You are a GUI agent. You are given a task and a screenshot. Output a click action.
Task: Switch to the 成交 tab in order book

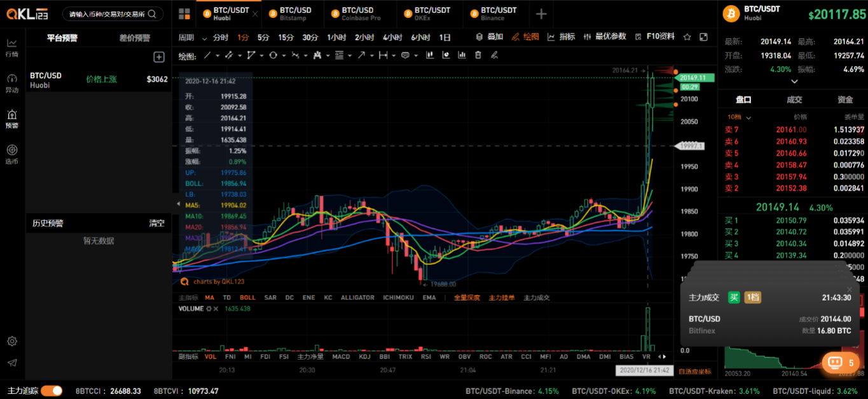point(794,100)
